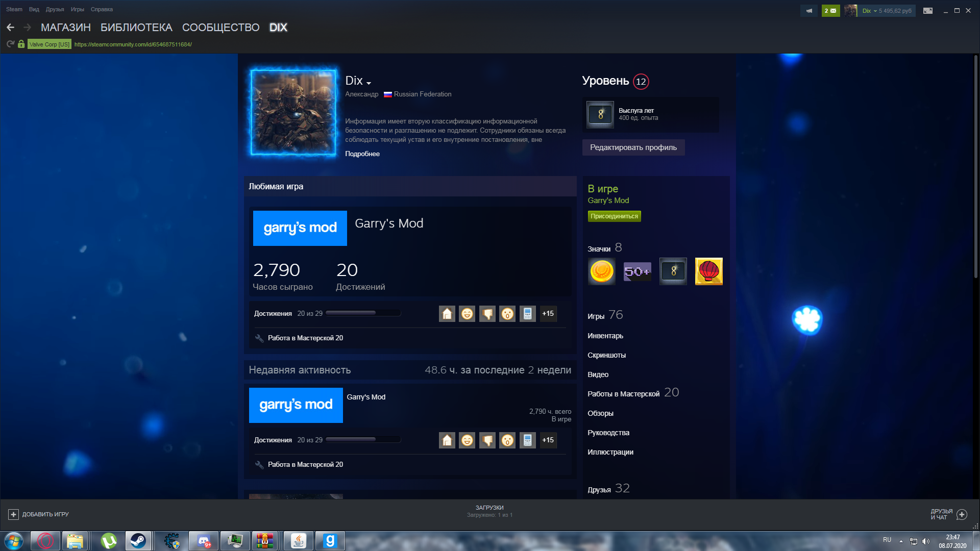Open the Инвентарь link
This screenshot has width=980, height=551.
click(x=605, y=336)
